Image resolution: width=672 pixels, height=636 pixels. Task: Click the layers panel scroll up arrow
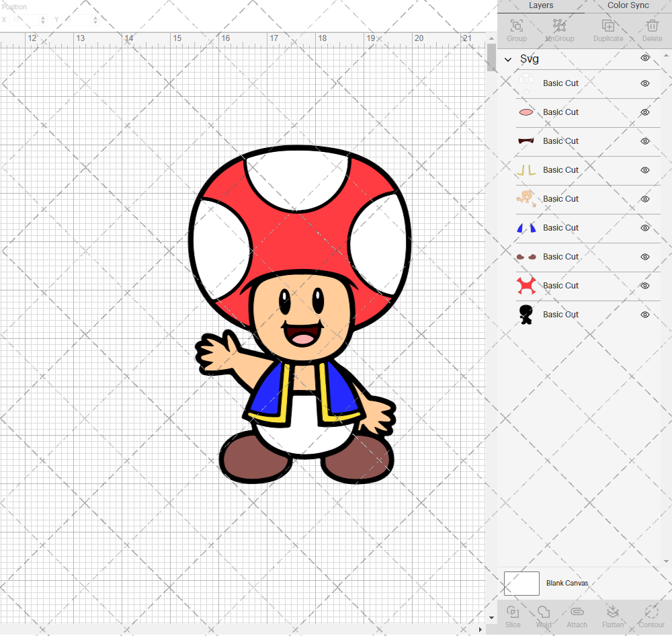pos(666,56)
